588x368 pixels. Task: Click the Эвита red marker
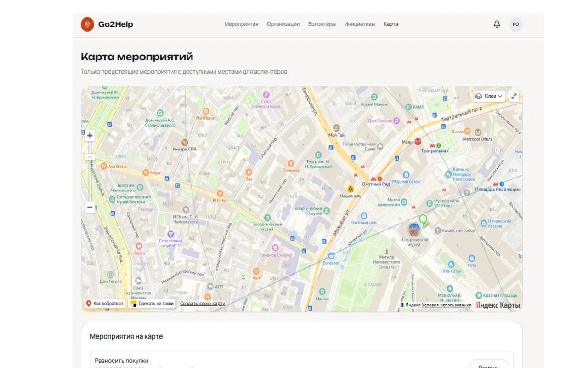pos(139,247)
